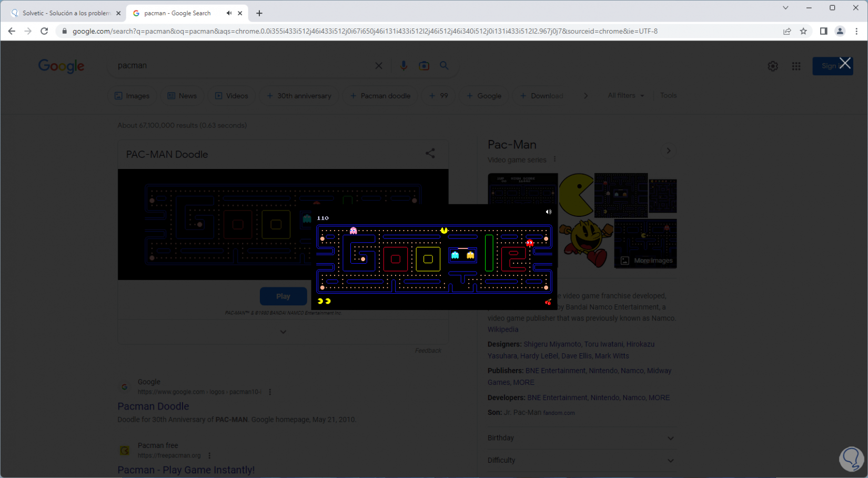Image resolution: width=868 pixels, height=478 pixels.
Task: Filter results by News
Action: tap(182, 96)
